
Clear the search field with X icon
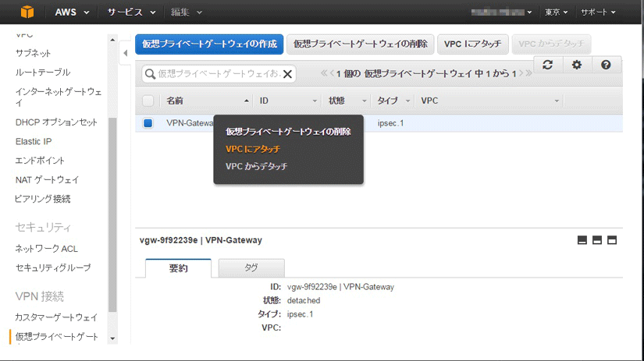[x=287, y=74]
